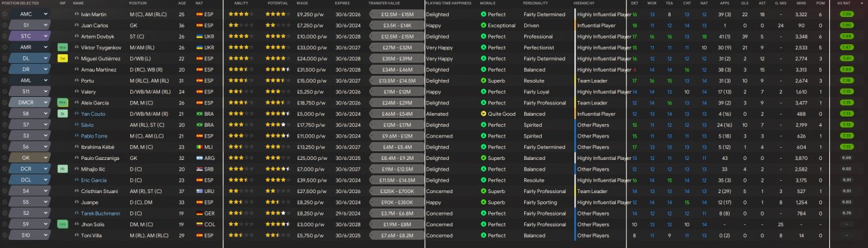Click the player info icon beside Toni Villa
The image size is (868, 248).
pos(77,236)
